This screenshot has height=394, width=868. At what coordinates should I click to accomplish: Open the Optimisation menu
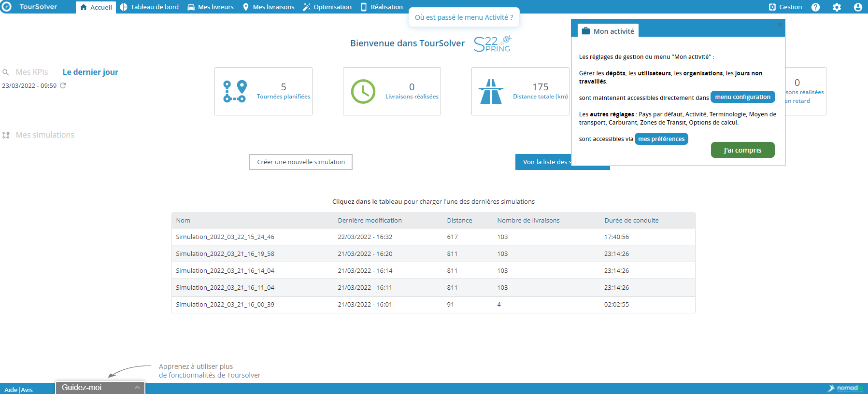[327, 7]
